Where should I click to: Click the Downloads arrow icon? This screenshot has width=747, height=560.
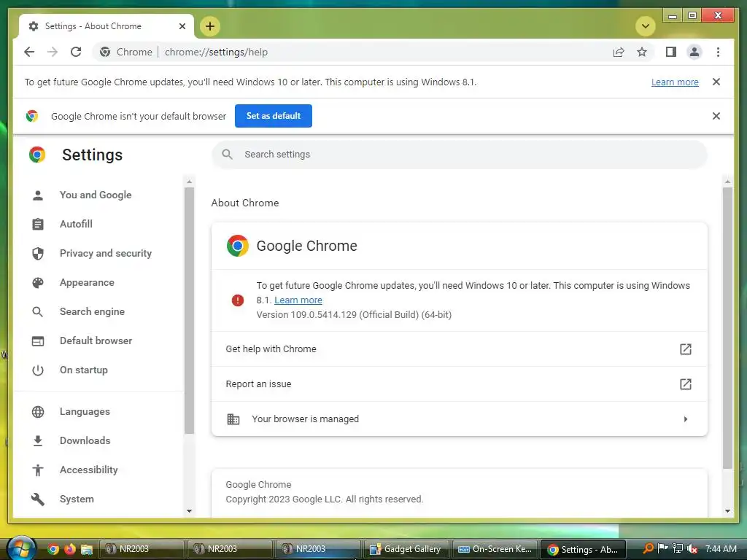(x=38, y=440)
